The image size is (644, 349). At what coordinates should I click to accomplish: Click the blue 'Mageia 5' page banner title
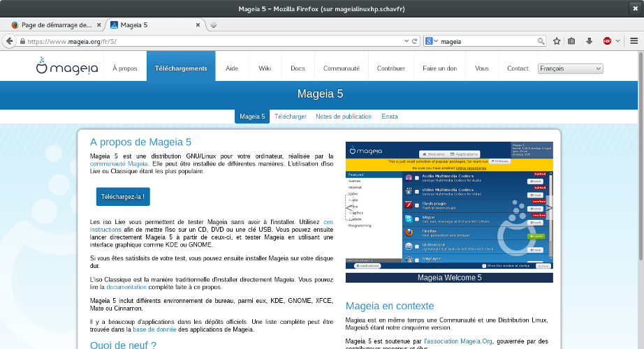click(x=321, y=94)
